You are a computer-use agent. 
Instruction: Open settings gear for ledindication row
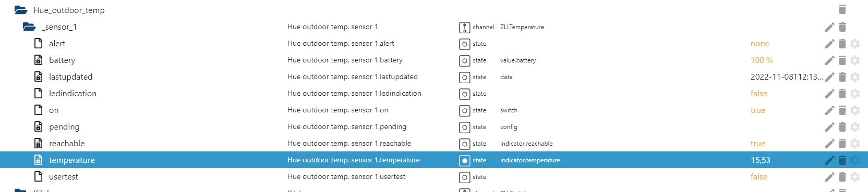pyautogui.click(x=855, y=94)
